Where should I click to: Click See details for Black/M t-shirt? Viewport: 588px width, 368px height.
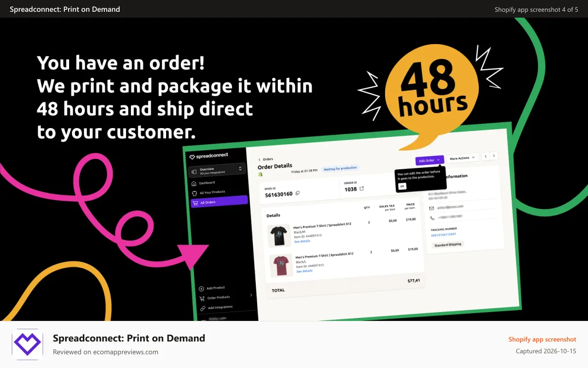(x=302, y=241)
